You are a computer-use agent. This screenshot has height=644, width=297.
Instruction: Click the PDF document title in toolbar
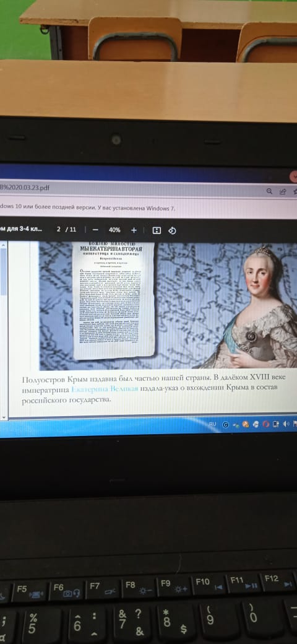tap(21, 228)
